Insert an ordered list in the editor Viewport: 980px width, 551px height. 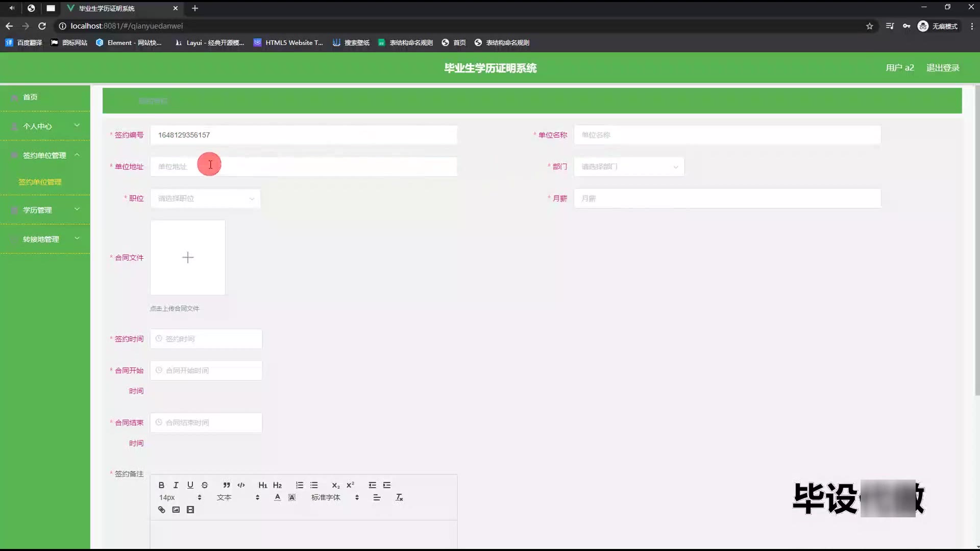300,485
